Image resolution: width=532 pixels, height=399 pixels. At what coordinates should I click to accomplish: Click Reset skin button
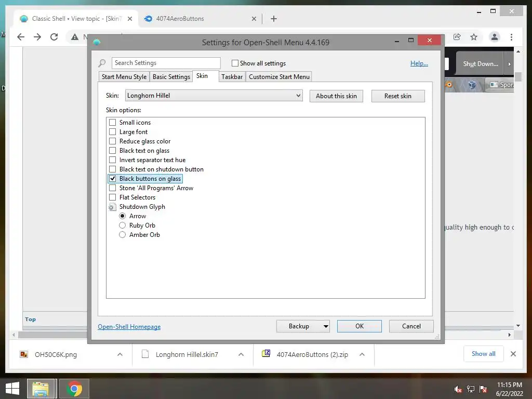[398, 96]
